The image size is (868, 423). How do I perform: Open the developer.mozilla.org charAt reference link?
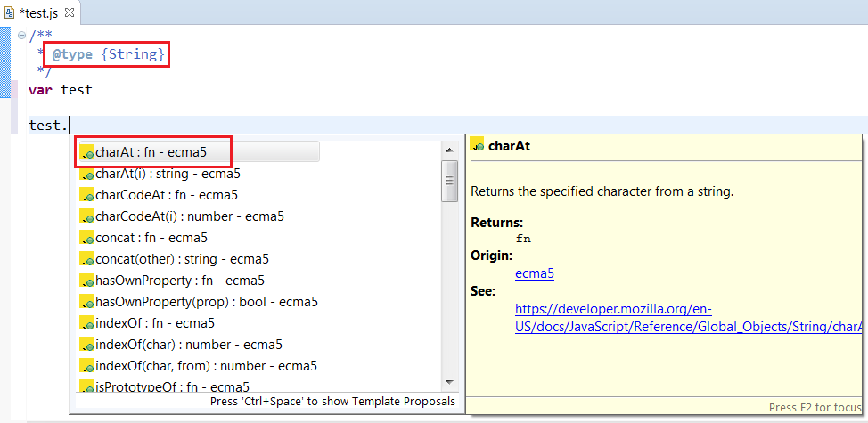(x=689, y=317)
